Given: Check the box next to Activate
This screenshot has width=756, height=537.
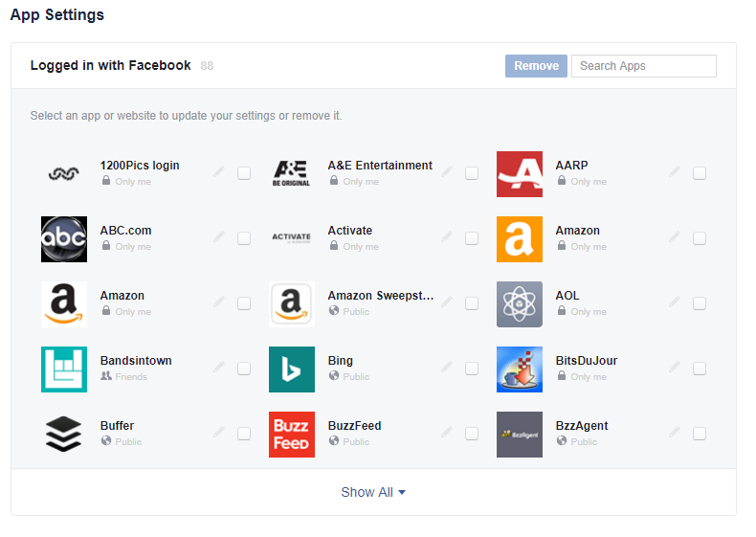Looking at the screenshot, I should click(x=472, y=238).
